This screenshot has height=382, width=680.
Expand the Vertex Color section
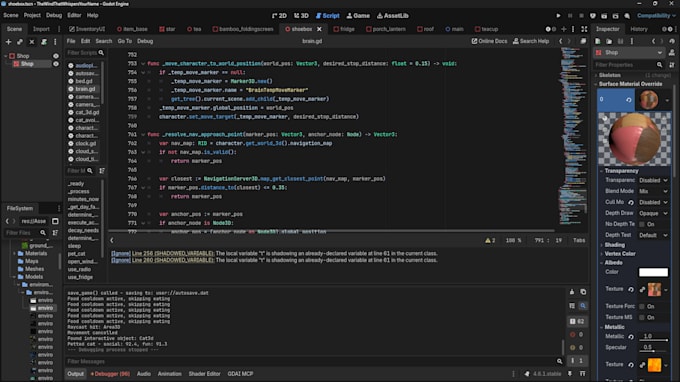[x=620, y=254]
